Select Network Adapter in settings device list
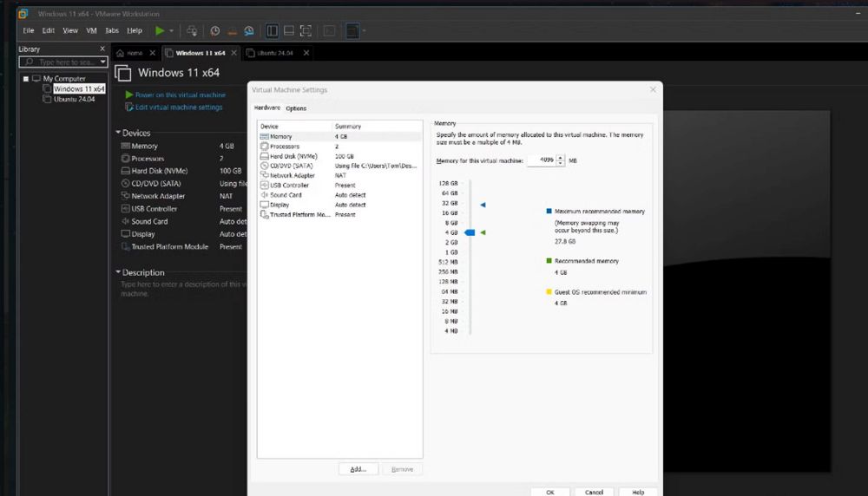Viewport: 868px width, 496px height. tap(292, 175)
